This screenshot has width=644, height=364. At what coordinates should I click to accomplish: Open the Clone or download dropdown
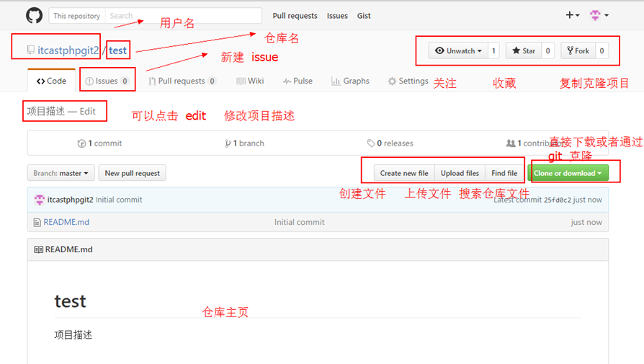pos(568,173)
